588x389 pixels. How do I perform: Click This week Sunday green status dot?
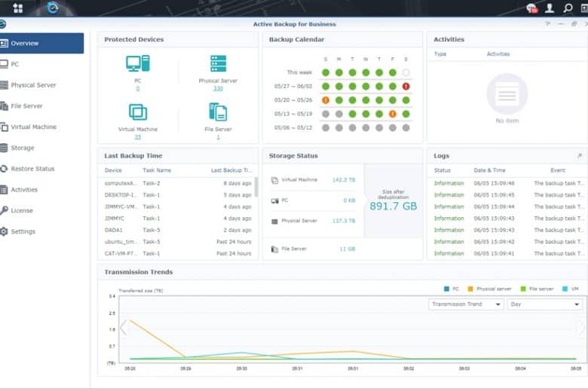(326, 72)
